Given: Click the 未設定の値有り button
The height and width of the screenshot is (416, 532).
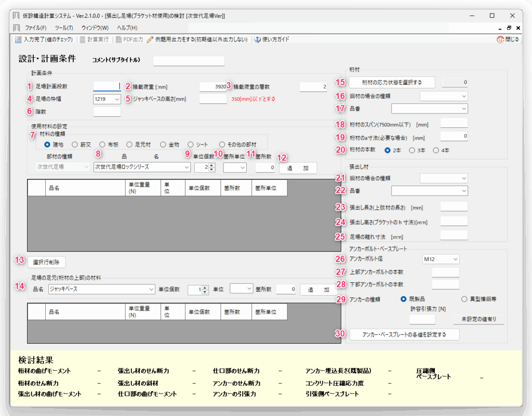Looking at the screenshot, I should point(478,319).
